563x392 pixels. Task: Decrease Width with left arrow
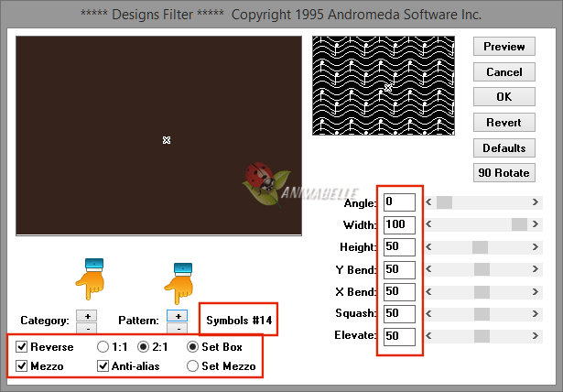tap(428, 224)
